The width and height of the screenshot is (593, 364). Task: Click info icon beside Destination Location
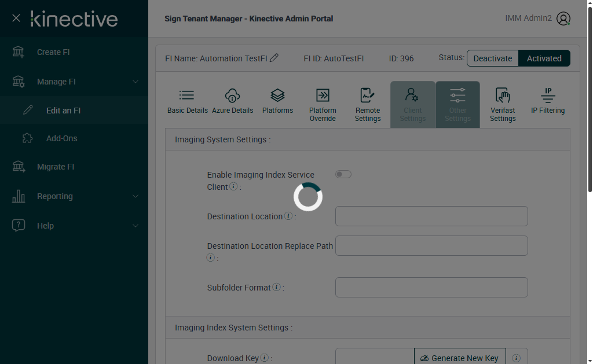288,216
